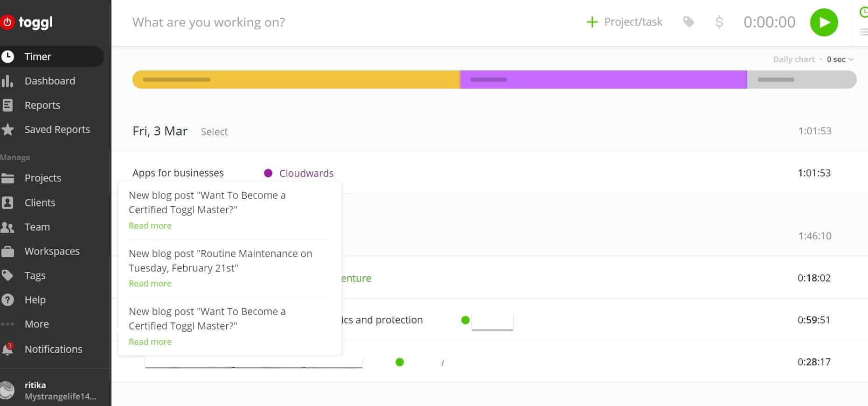Click the Notifications bell icon
Image resolution: width=868 pixels, height=406 pixels.
(x=7, y=349)
